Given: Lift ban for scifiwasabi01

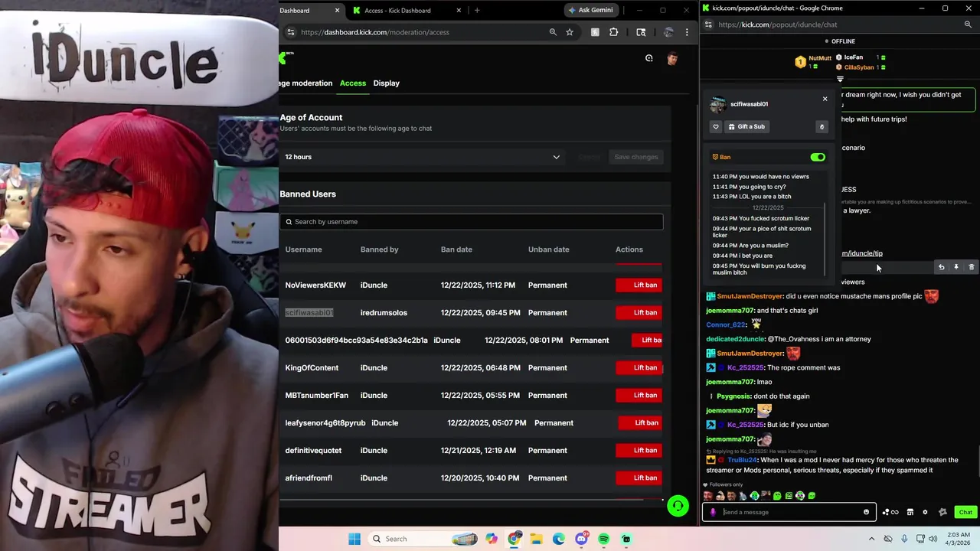Looking at the screenshot, I should tap(639, 312).
